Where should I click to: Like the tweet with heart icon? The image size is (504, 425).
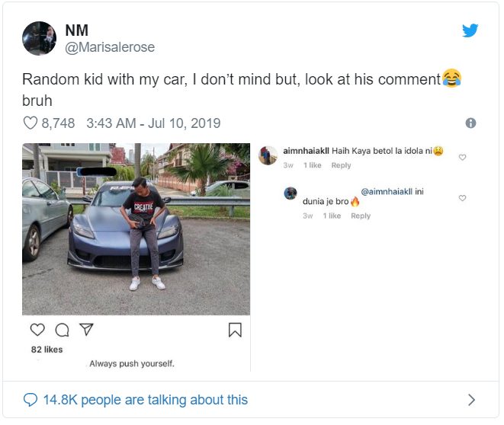[30, 123]
